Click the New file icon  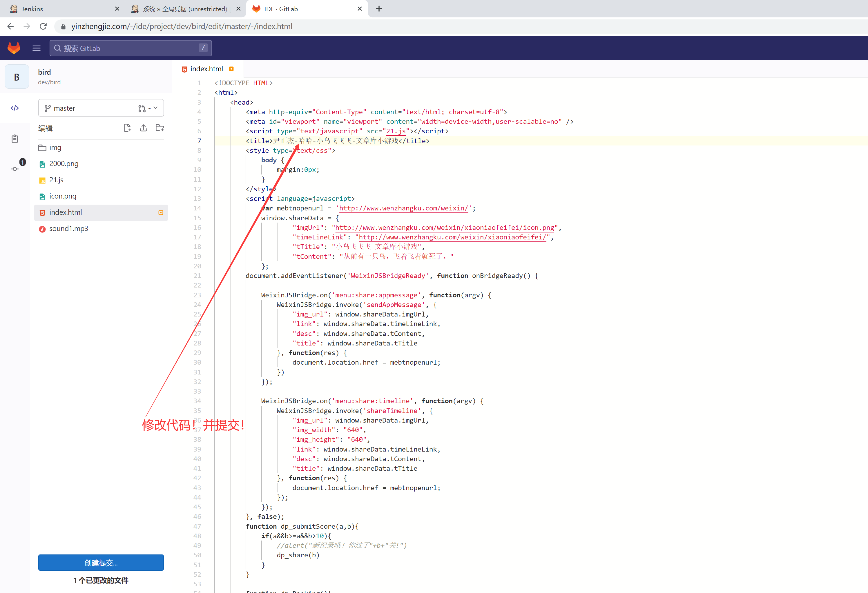(127, 128)
